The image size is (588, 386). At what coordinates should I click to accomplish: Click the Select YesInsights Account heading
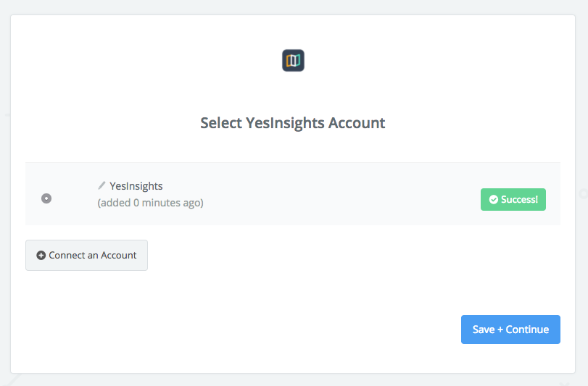pyautogui.click(x=292, y=123)
